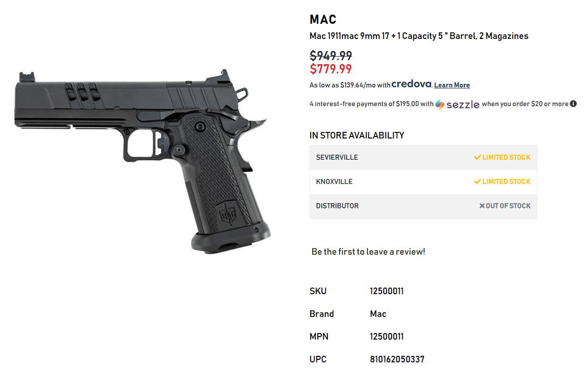The width and height of the screenshot is (588, 374).
Task: Click the Mac 1911mac product title
Action: pos(419,36)
